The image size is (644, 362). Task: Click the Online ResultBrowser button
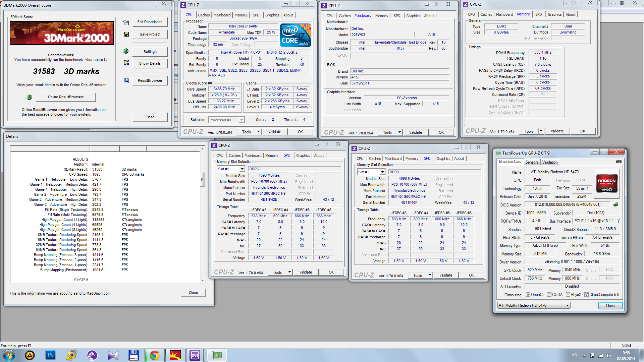coord(66,97)
